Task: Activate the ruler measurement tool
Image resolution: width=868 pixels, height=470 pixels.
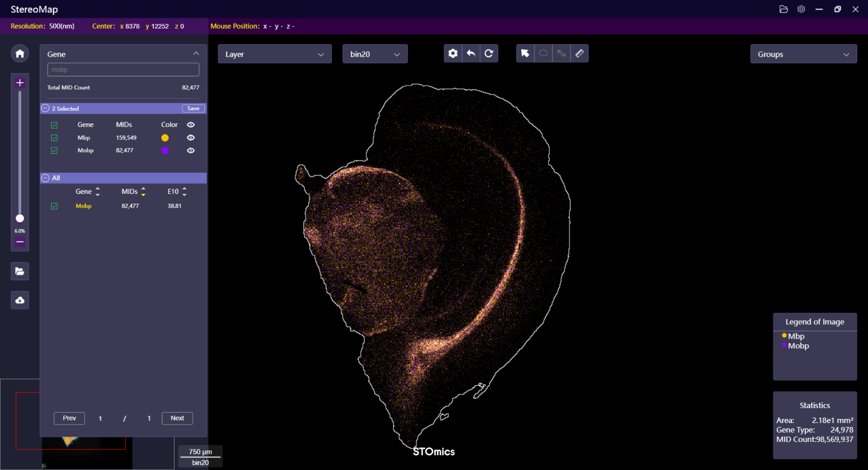Action: pos(579,53)
